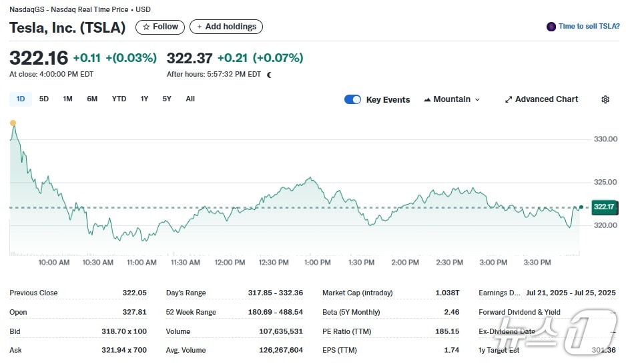Select the 1D time range tab
This screenshot has height=364, width=626.
click(x=21, y=99)
